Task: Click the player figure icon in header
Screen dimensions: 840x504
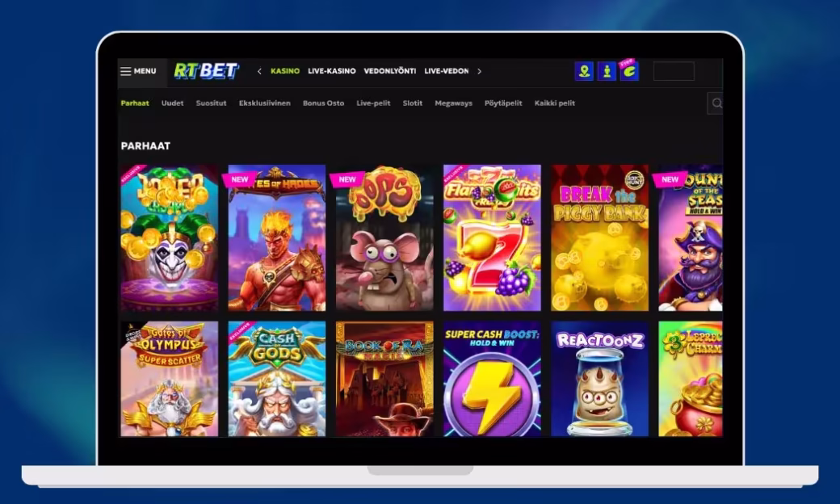Action: (x=607, y=71)
